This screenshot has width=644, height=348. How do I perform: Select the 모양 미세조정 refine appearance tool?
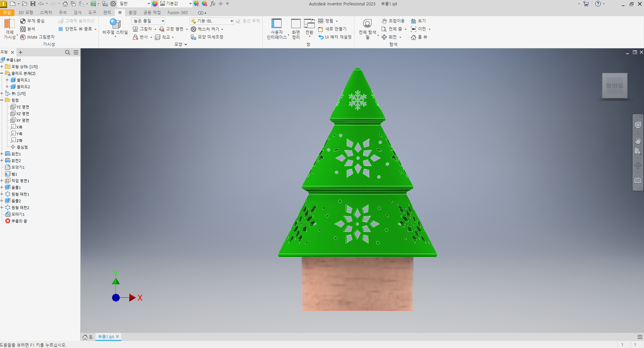pos(207,37)
